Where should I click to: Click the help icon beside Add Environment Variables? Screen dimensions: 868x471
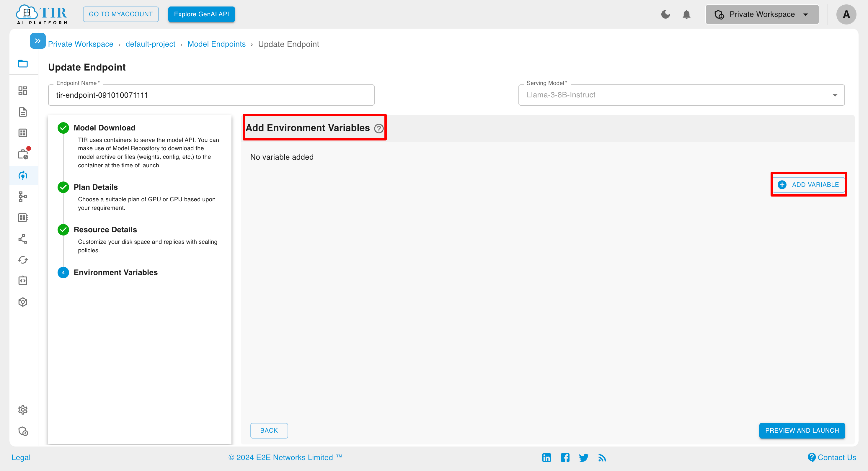[379, 128]
